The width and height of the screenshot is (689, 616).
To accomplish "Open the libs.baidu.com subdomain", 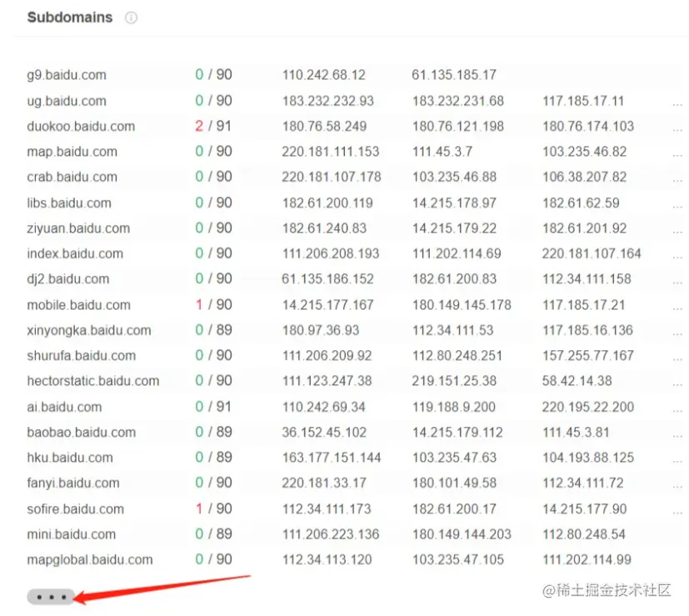I will click(69, 203).
